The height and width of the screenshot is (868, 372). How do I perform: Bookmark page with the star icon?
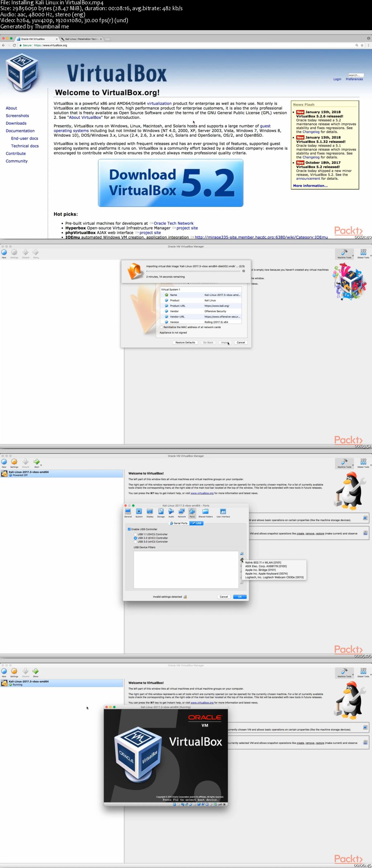point(362,45)
